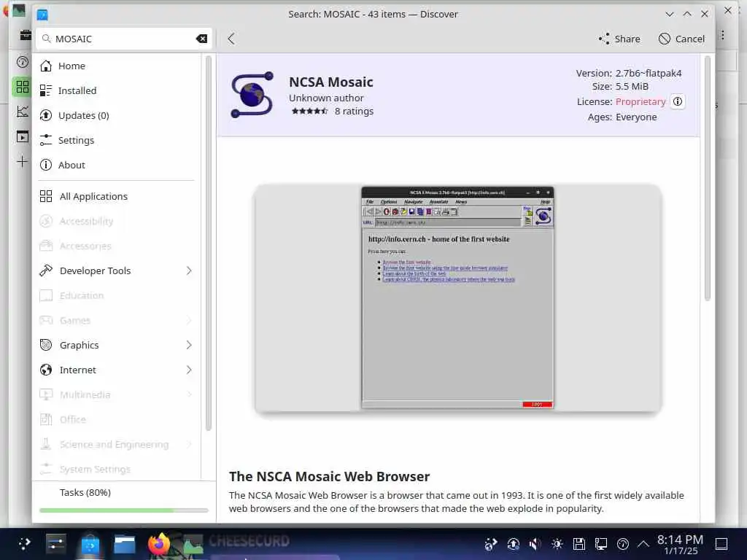Click the 8 ratings text
This screenshot has height=560, width=747.
[x=354, y=111]
